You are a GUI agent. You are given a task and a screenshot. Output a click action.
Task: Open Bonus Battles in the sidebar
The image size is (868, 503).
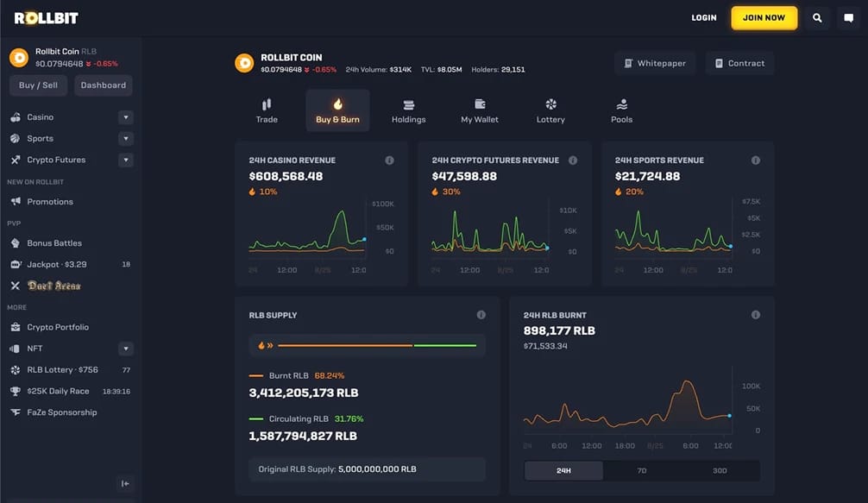pyautogui.click(x=54, y=243)
